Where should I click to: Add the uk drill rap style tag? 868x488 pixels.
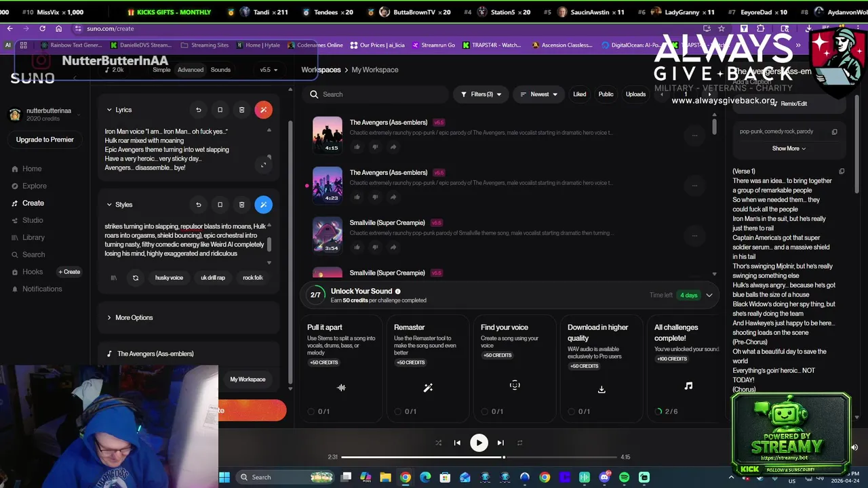pos(213,278)
